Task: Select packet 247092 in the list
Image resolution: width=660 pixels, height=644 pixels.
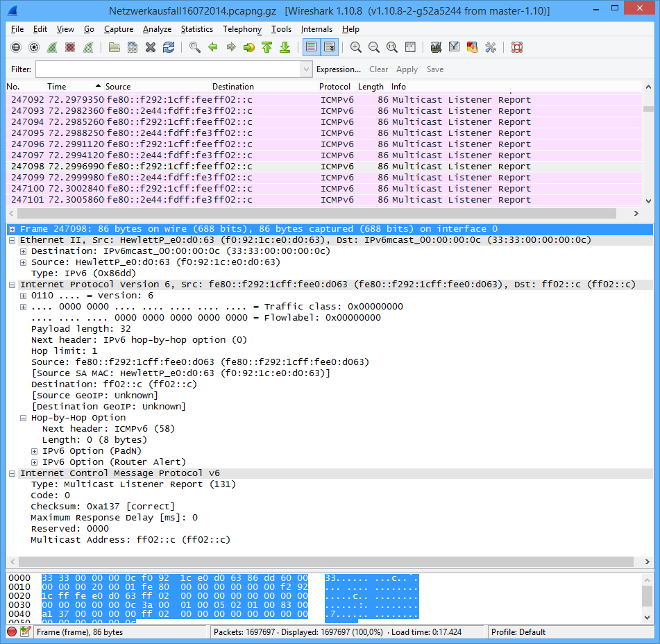Action: (x=324, y=100)
